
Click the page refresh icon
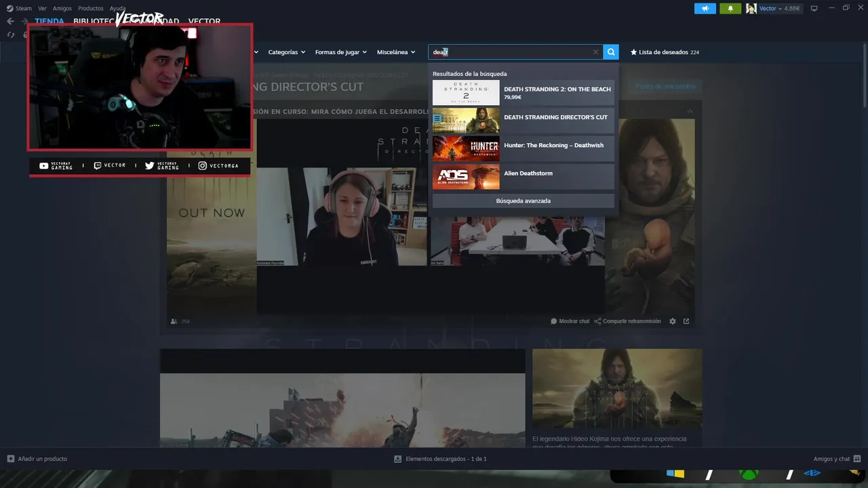(11, 35)
